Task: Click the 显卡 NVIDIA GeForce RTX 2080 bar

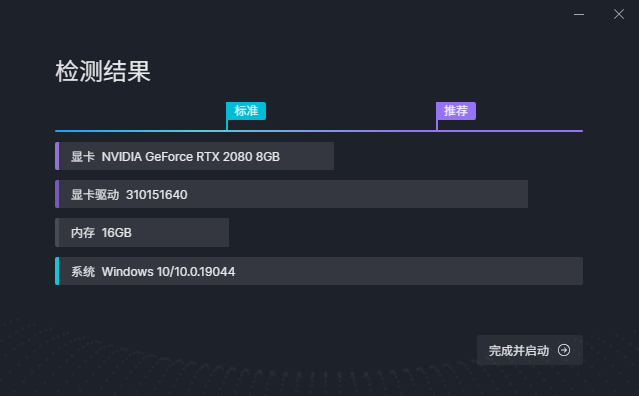Action: (x=194, y=156)
